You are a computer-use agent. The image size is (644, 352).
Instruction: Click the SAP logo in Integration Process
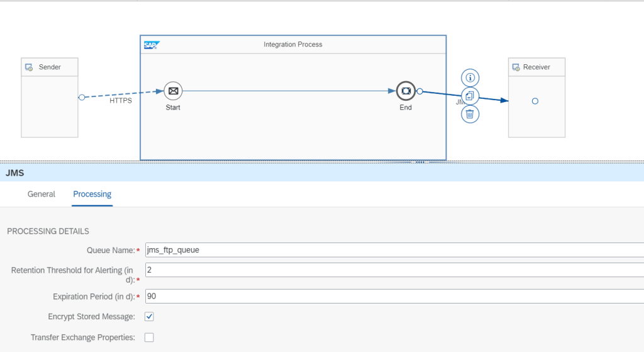[x=151, y=45]
